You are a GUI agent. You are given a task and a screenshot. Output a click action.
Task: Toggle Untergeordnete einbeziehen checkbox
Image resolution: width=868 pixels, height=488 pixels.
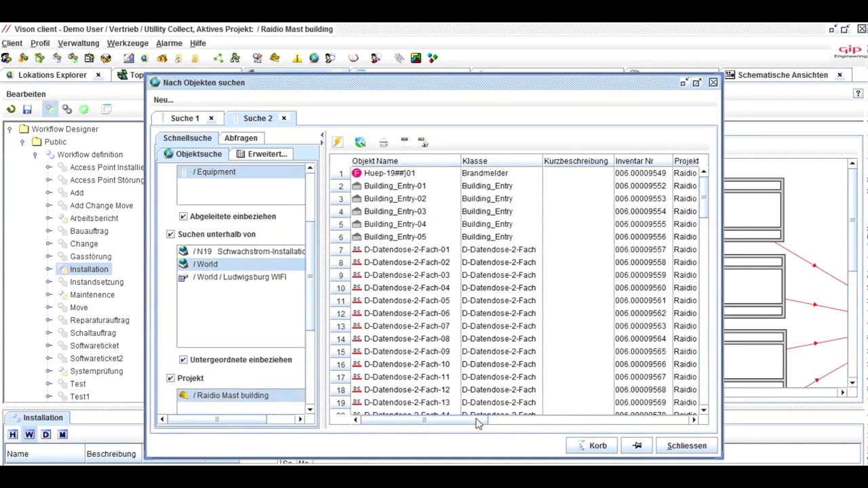pyautogui.click(x=183, y=360)
